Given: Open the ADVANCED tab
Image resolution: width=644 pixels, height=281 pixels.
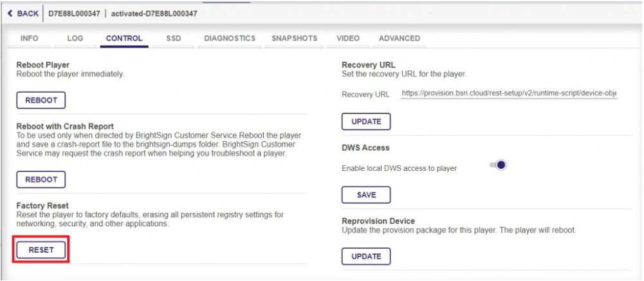Looking at the screenshot, I should click(400, 38).
